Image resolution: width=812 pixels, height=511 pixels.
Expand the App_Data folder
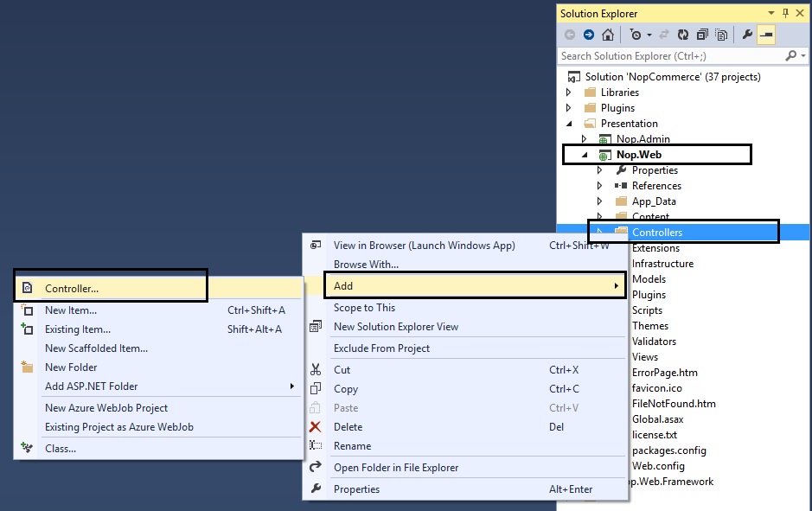point(599,201)
